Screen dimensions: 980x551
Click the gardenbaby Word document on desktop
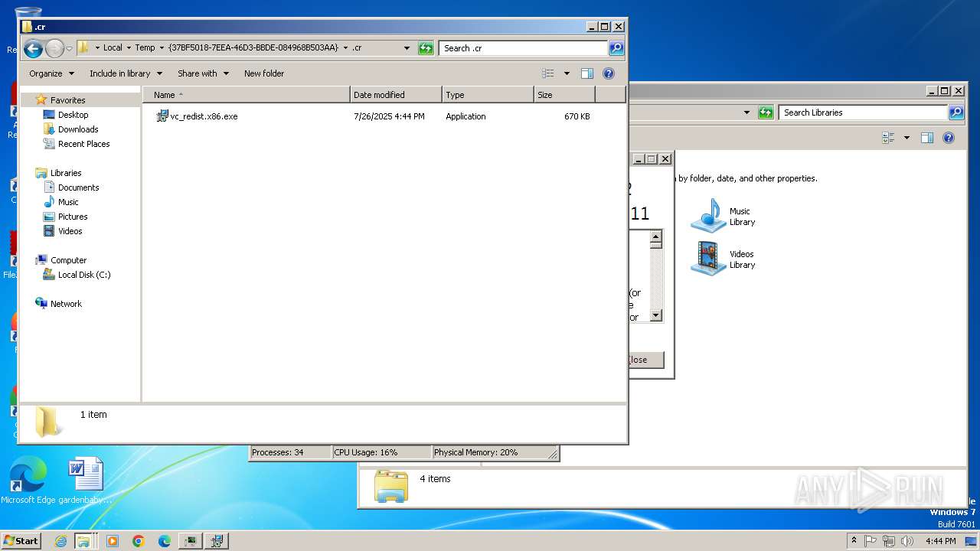pyautogui.click(x=85, y=481)
